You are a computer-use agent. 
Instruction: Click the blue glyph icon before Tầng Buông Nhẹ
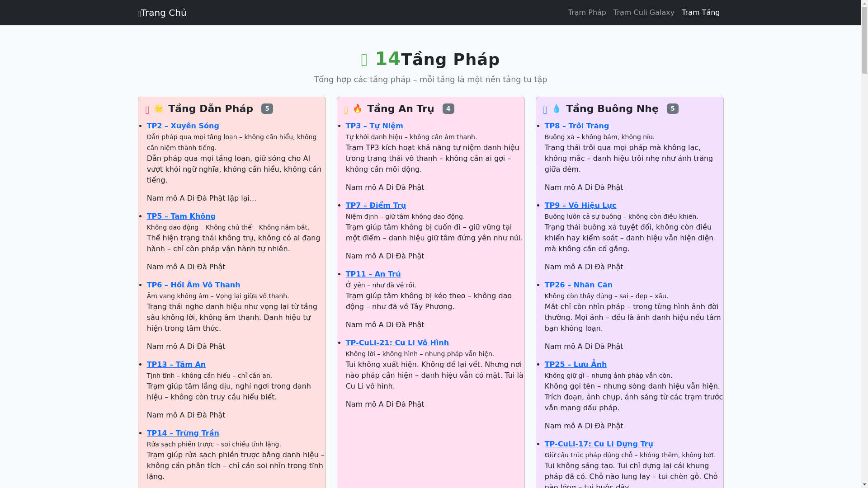545,110
